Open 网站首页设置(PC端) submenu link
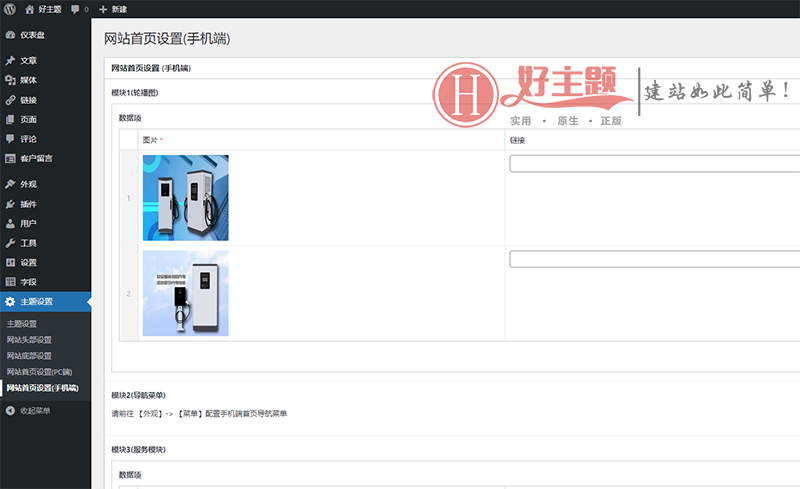 point(39,372)
